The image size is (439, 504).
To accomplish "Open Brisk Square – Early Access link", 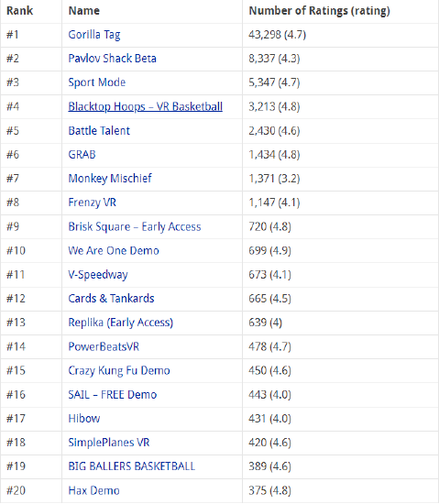I will pos(135,227).
